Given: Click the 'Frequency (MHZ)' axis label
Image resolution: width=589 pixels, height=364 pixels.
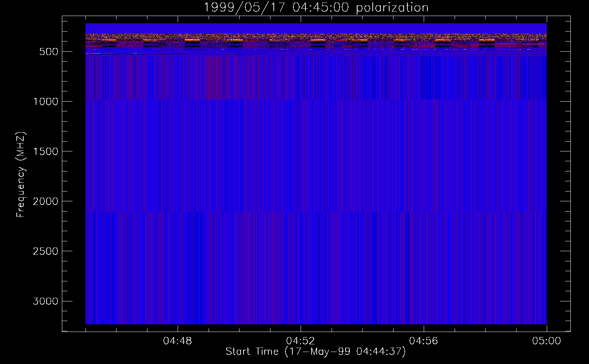Looking at the screenshot, I should pyautogui.click(x=21, y=175).
